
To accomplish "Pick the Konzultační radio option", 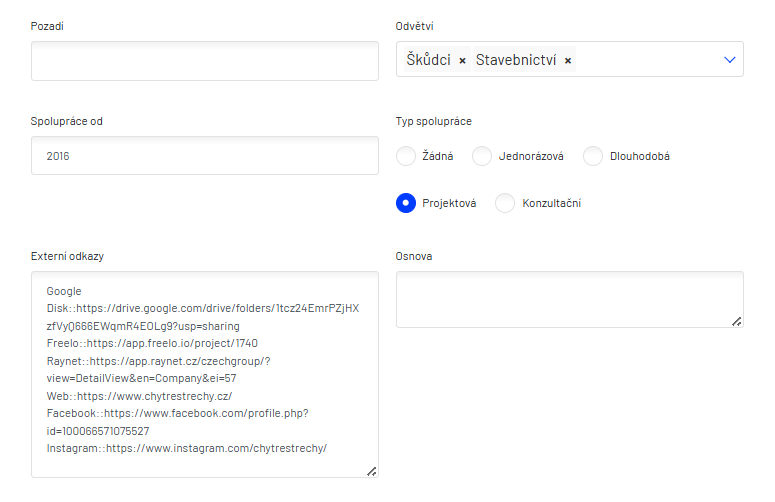I will (x=505, y=203).
